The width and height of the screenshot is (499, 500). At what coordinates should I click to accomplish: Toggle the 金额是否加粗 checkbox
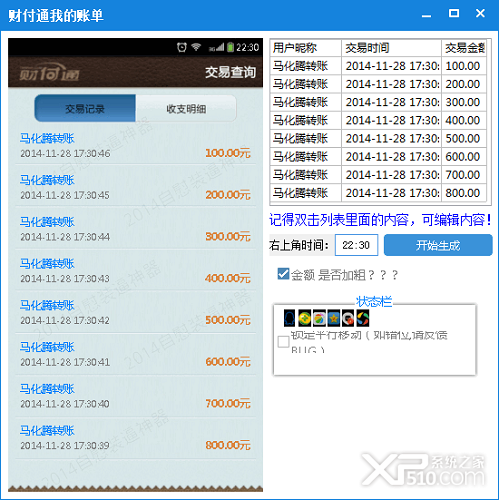[x=283, y=274]
